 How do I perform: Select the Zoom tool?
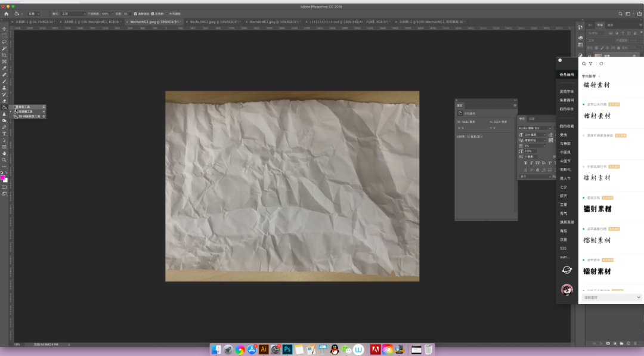click(4, 160)
